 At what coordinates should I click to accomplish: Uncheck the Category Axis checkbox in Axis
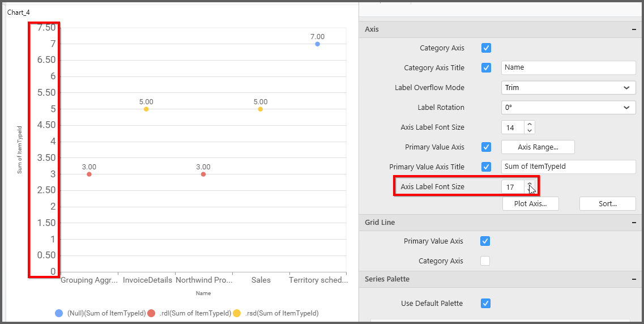(x=486, y=48)
